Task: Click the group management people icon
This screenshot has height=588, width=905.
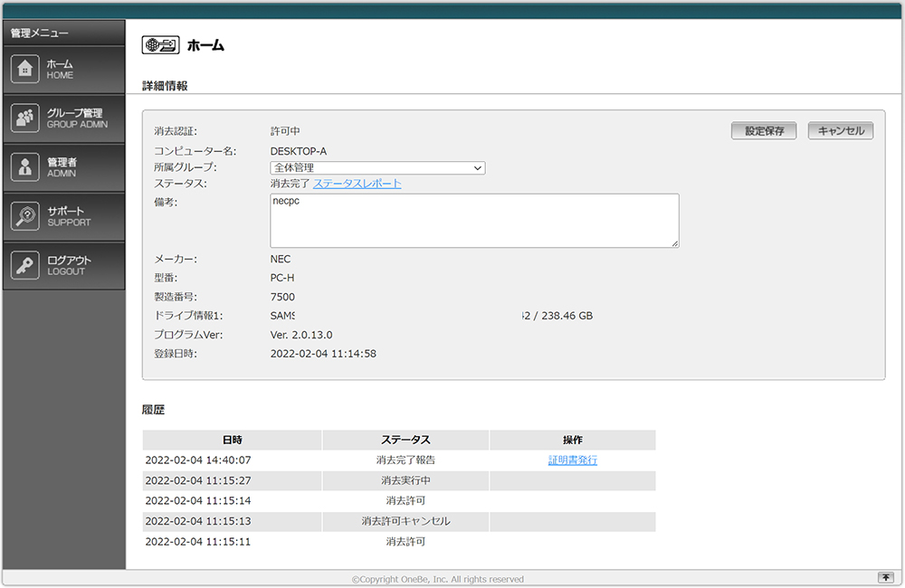Action: click(x=24, y=119)
